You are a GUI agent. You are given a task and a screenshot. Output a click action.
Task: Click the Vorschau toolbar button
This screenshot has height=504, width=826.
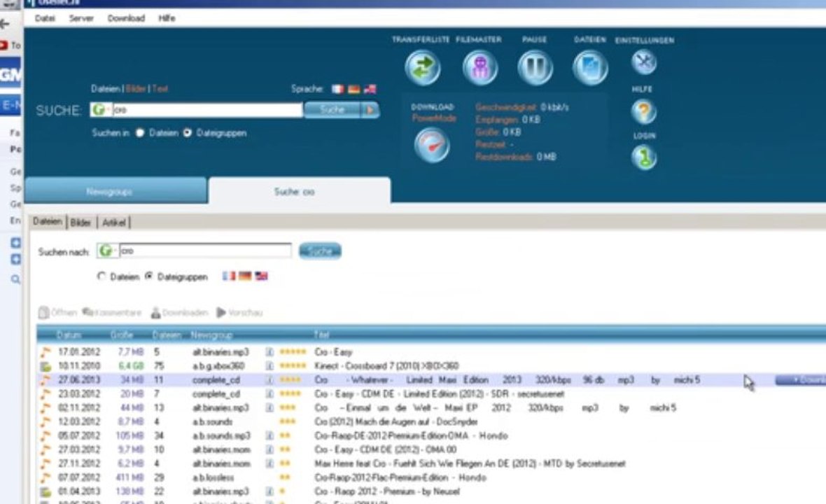pos(239,313)
